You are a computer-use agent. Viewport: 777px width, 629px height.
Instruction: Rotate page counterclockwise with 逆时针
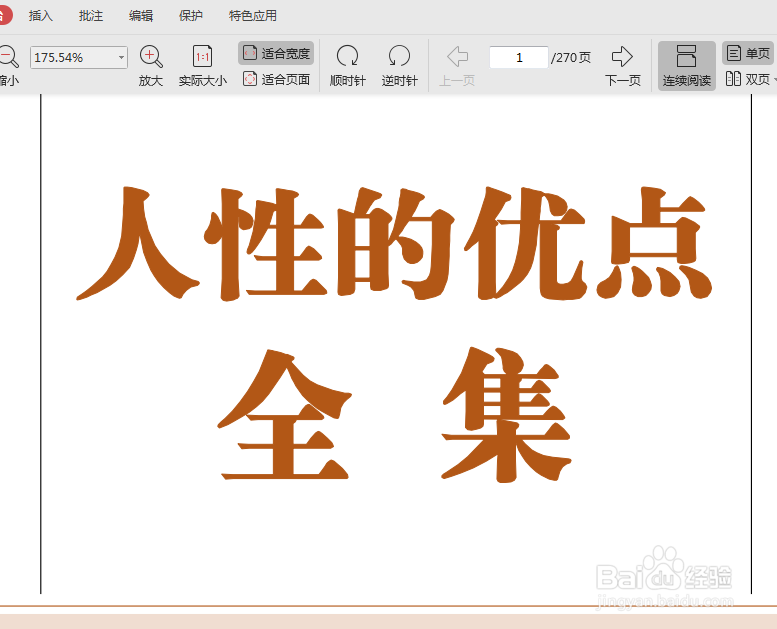(x=399, y=65)
